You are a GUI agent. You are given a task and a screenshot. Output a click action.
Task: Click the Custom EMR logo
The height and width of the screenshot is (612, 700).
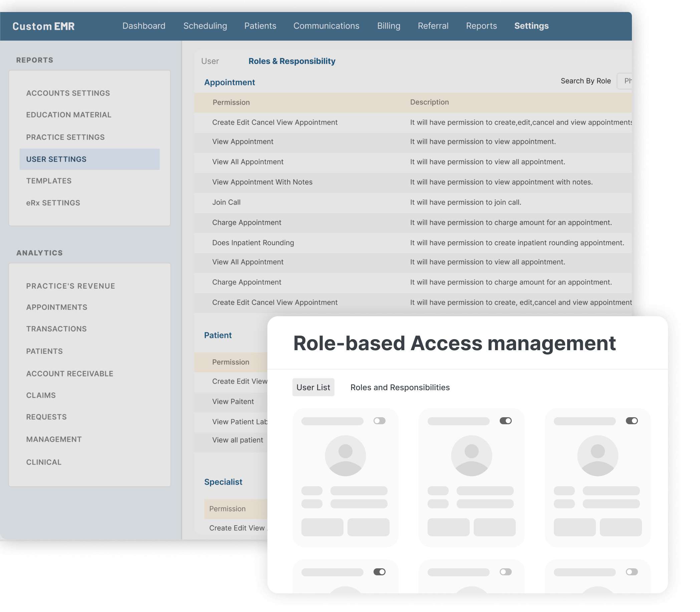[x=43, y=26]
